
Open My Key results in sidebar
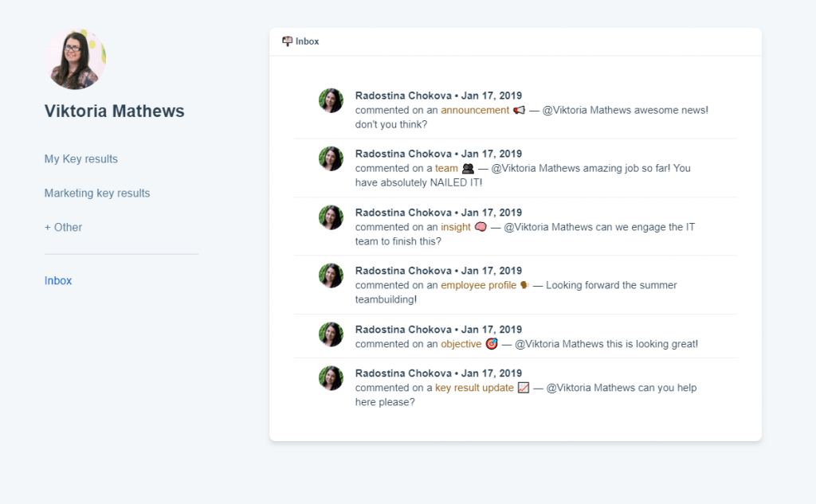click(x=80, y=158)
